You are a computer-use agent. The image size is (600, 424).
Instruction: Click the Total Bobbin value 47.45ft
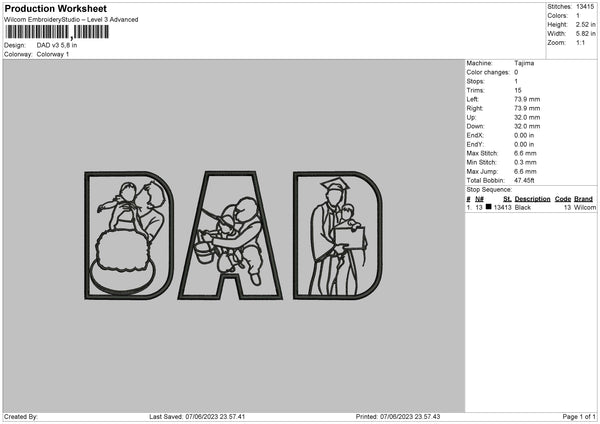tap(524, 180)
